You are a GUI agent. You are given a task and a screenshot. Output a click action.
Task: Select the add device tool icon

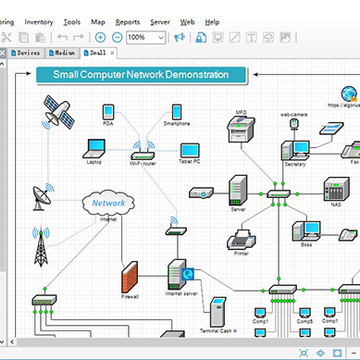pyautogui.click(x=218, y=37)
